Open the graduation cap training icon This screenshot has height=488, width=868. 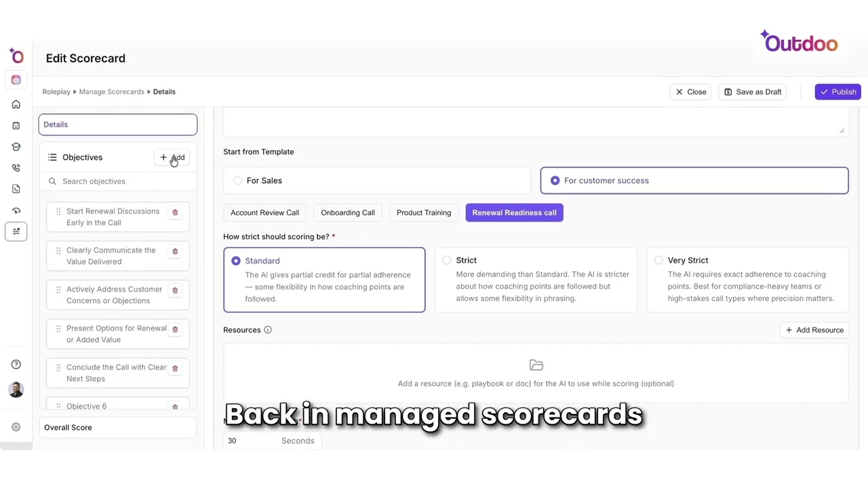(x=16, y=146)
